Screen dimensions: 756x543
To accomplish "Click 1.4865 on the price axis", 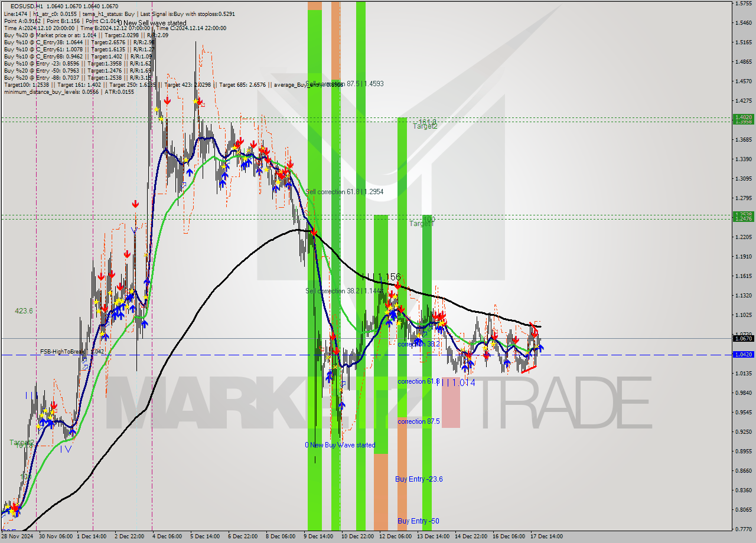I will (x=742, y=62).
